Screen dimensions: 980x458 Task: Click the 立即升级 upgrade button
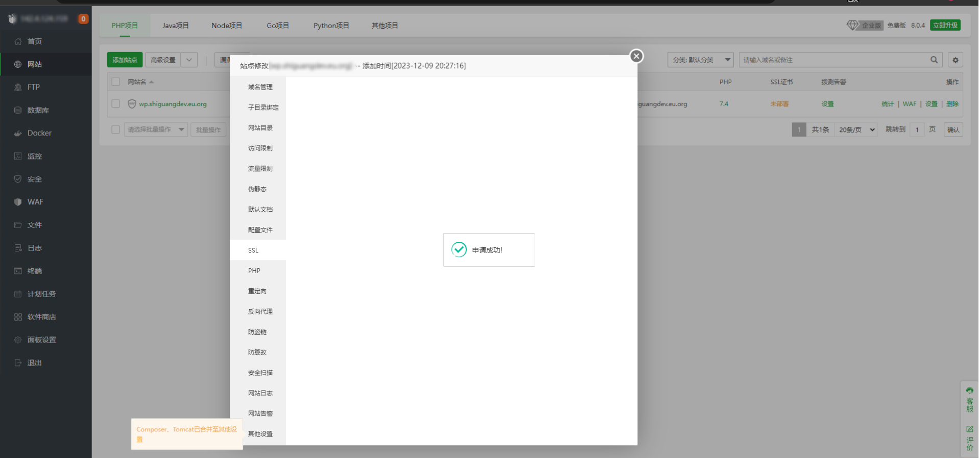click(945, 25)
